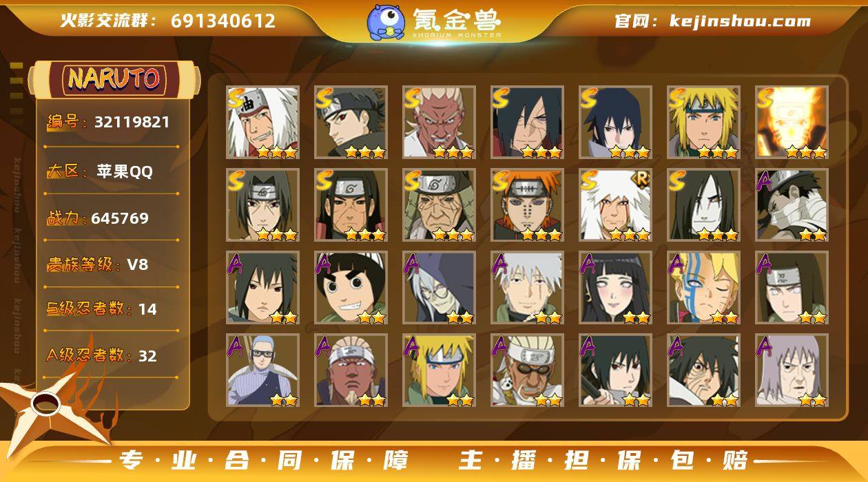
Task: Select the orange-haired Pain character portrait
Action: pyautogui.click(x=527, y=205)
